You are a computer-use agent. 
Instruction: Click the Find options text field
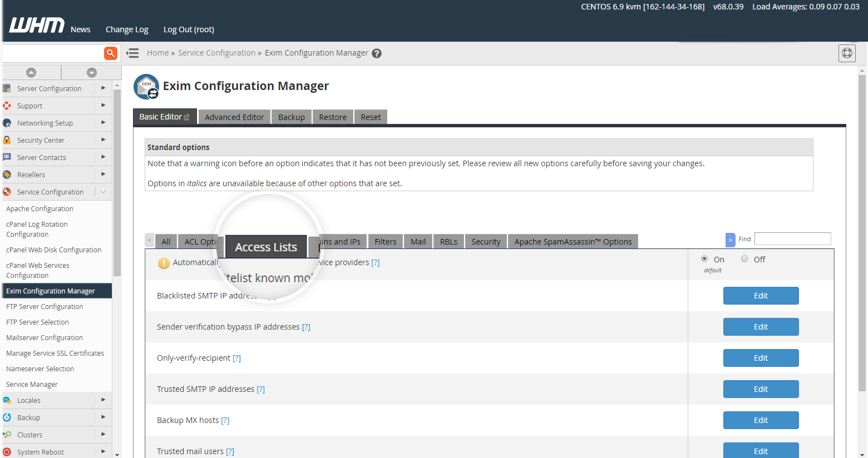792,239
